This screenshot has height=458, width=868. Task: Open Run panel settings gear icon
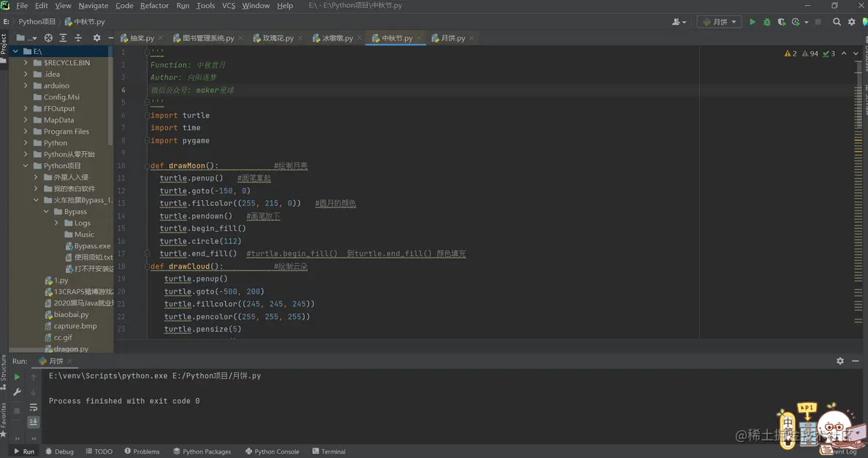tap(840, 361)
